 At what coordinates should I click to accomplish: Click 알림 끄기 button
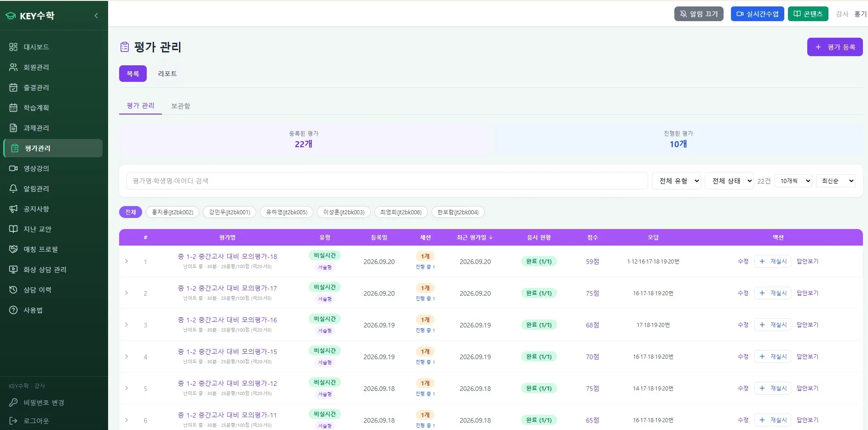point(699,14)
